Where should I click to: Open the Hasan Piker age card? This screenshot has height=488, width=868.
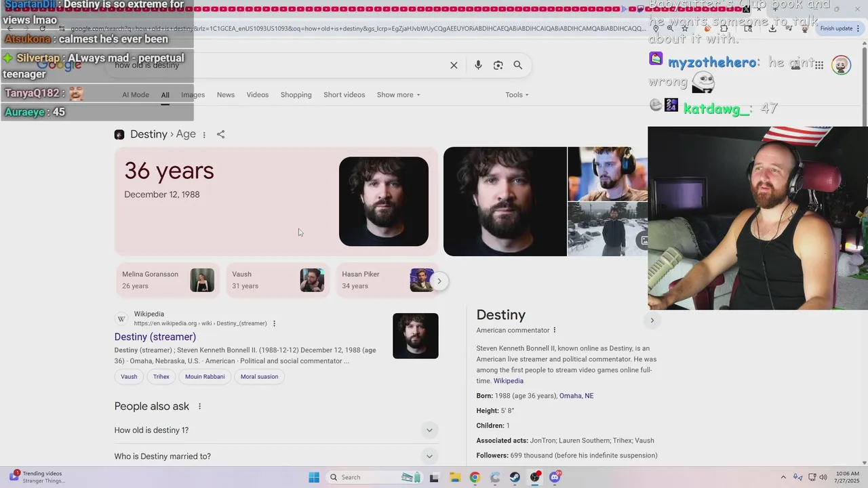pos(387,280)
